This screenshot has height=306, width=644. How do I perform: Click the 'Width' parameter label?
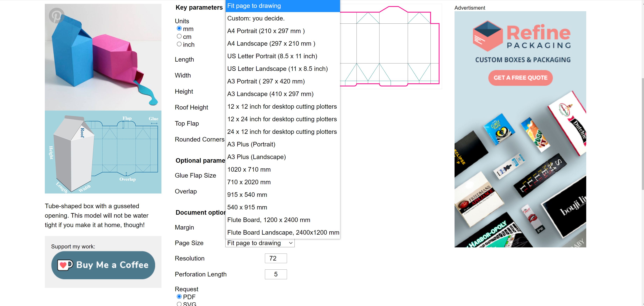tap(183, 75)
